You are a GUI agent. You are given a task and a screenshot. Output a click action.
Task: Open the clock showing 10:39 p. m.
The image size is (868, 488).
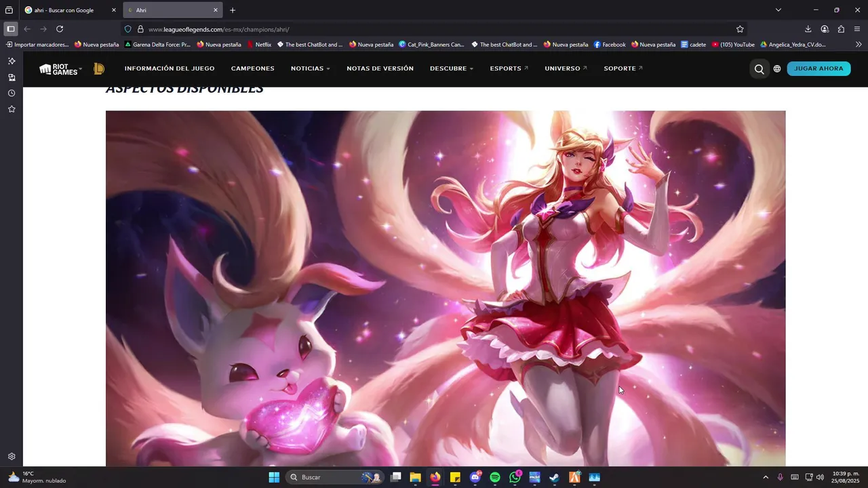tap(845, 477)
